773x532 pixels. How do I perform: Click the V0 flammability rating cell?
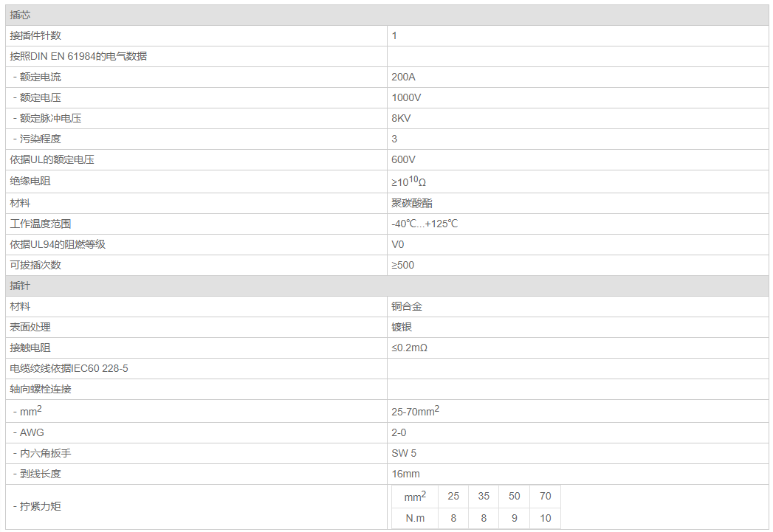click(398, 244)
